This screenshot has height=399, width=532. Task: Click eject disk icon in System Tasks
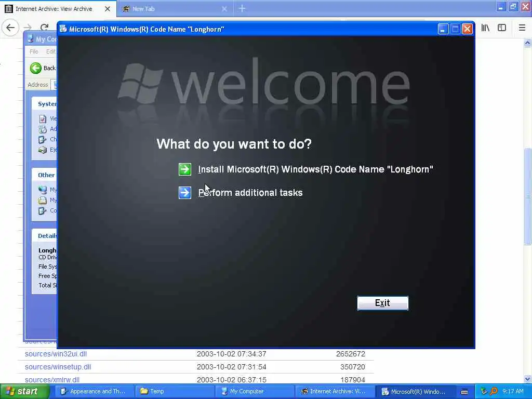[43, 150]
